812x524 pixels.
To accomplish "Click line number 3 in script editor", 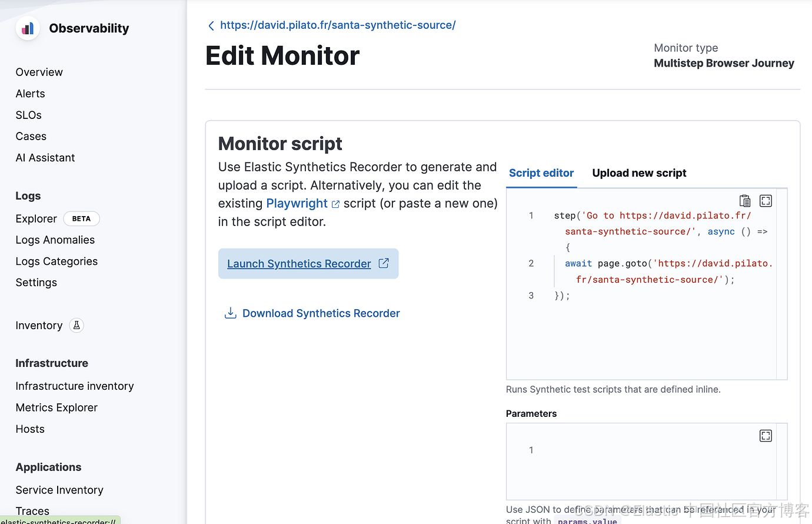I will (531, 296).
